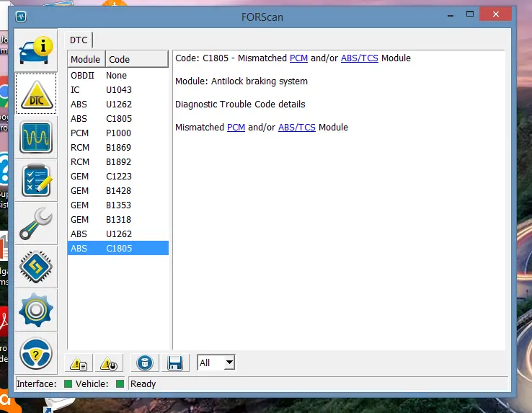The width and height of the screenshot is (532, 413).
Task: Follow ABS/TCS link in details description
Action: 297,128
